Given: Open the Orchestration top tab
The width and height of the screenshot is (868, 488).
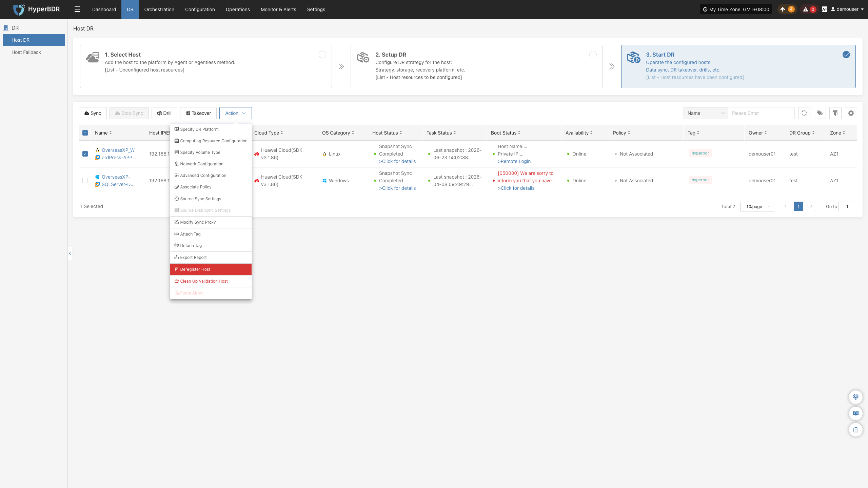Looking at the screenshot, I should (159, 9).
